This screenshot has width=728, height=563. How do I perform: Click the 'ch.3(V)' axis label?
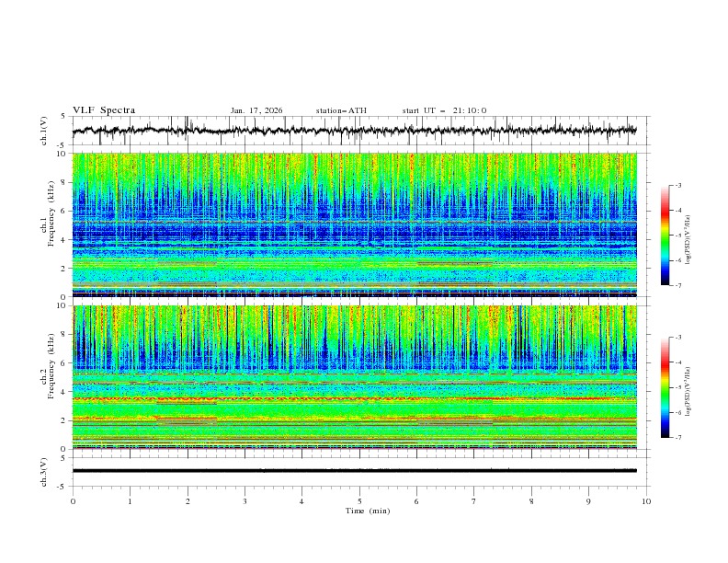click(x=44, y=472)
